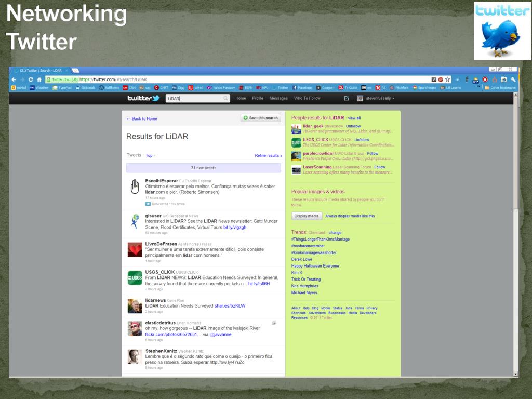532x399 pixels.
Task: Open the Slickdeals bookmark
Action: point(85,88)
